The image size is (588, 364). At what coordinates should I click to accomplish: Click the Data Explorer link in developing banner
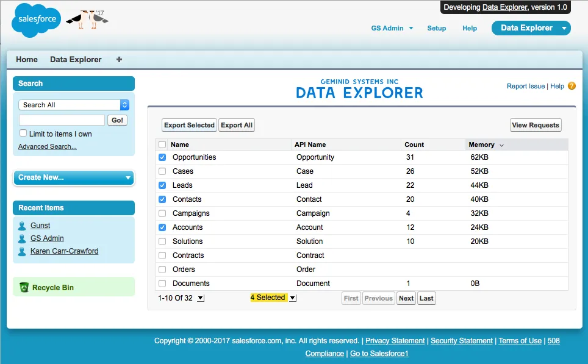505,7
